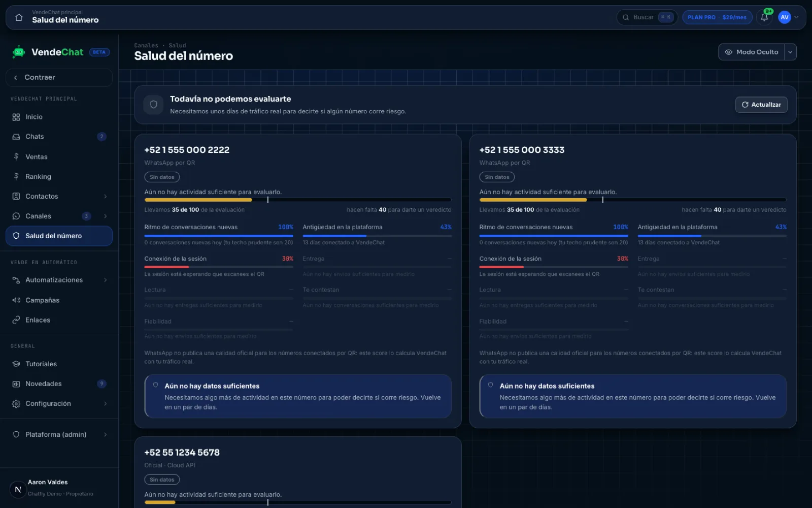This screenshot has height=508, width=812.
Task: Navigate to Tutoriales
Action: [59, 364]
